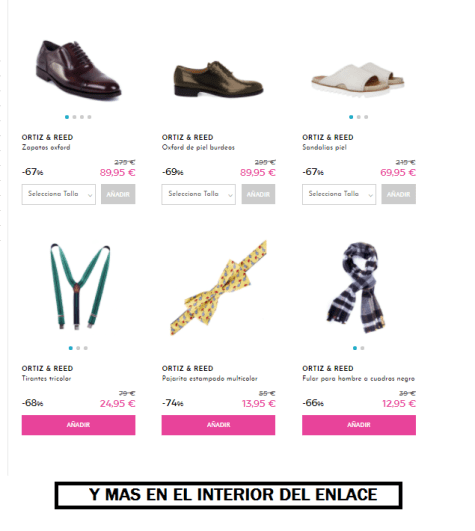Open Fular para hombre a cuadros negro link
This screenshot has width=475, height=531.
pos(358,379)
